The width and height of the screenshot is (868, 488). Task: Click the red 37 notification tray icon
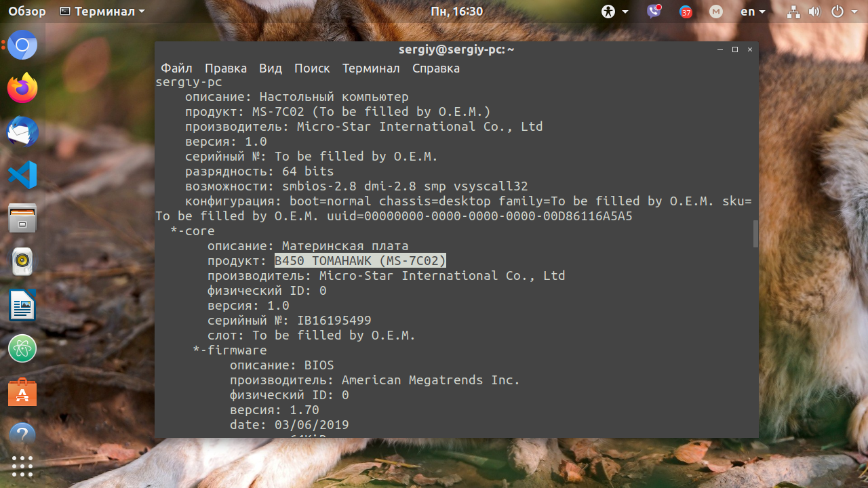686,12
